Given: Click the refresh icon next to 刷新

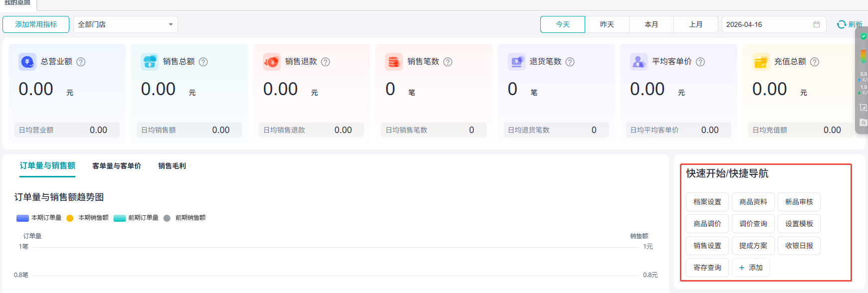Looking at the screenshot, I should 841,24.
